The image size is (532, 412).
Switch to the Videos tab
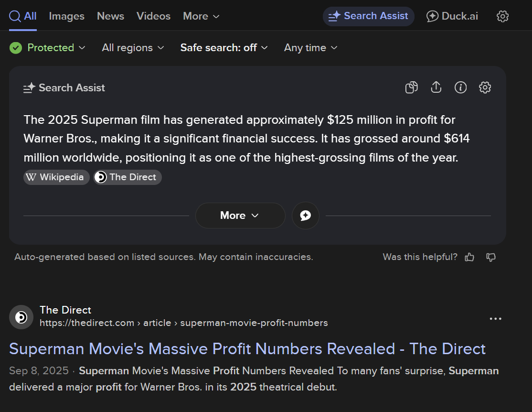pos(153,16)
